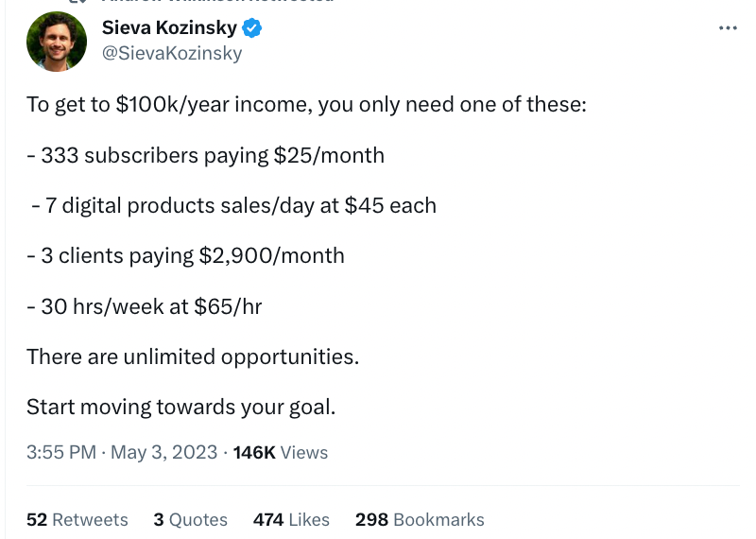Click the '30 hrs/week at $65/hr' line

[x=145, y=306]
